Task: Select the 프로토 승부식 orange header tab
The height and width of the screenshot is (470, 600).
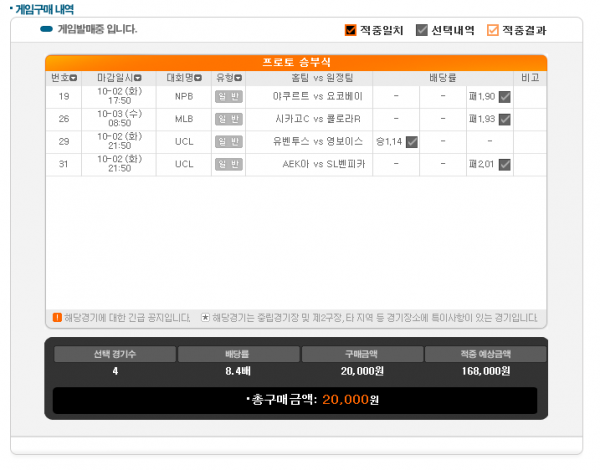Action: click(x=296, y=62)
